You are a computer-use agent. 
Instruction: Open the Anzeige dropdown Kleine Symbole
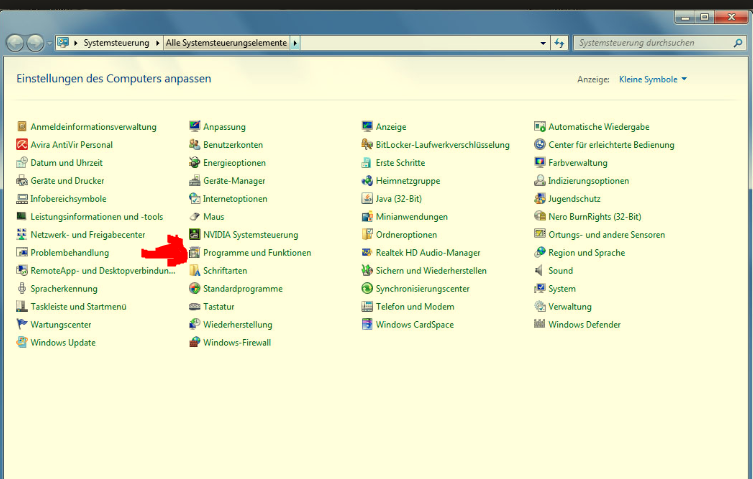pos(653,79)
